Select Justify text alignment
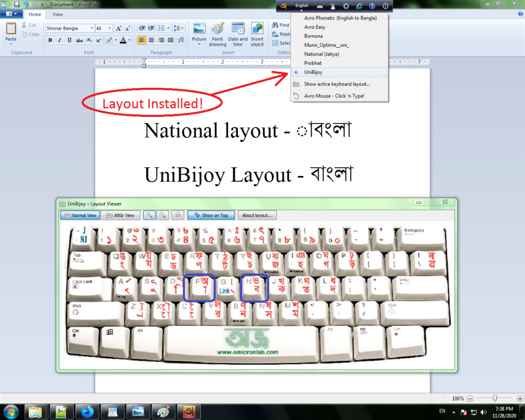 point(171,40)
